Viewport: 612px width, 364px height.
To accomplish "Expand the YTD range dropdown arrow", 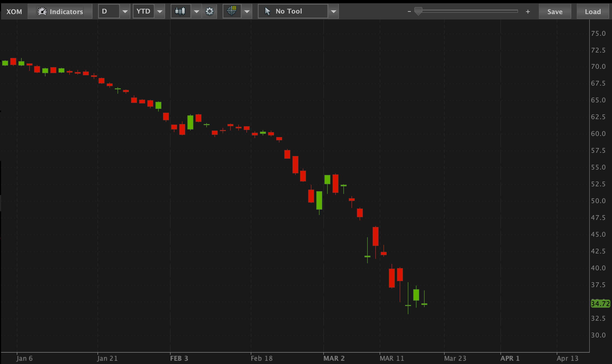I will coord(159,11).
